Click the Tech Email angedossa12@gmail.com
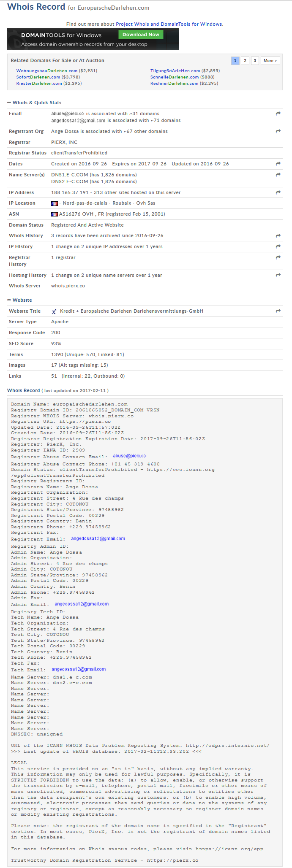This screenshot has width=292, height=868. [79, 669]
